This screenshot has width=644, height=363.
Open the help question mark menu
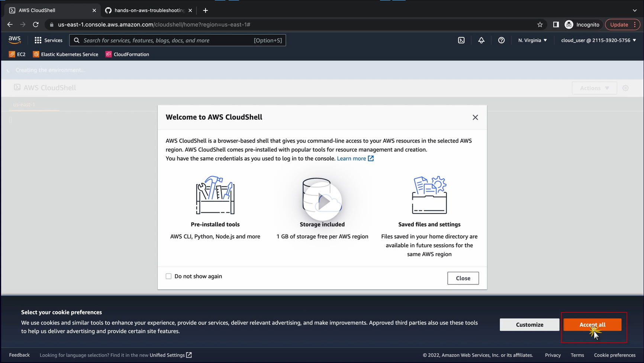point(501,40)
